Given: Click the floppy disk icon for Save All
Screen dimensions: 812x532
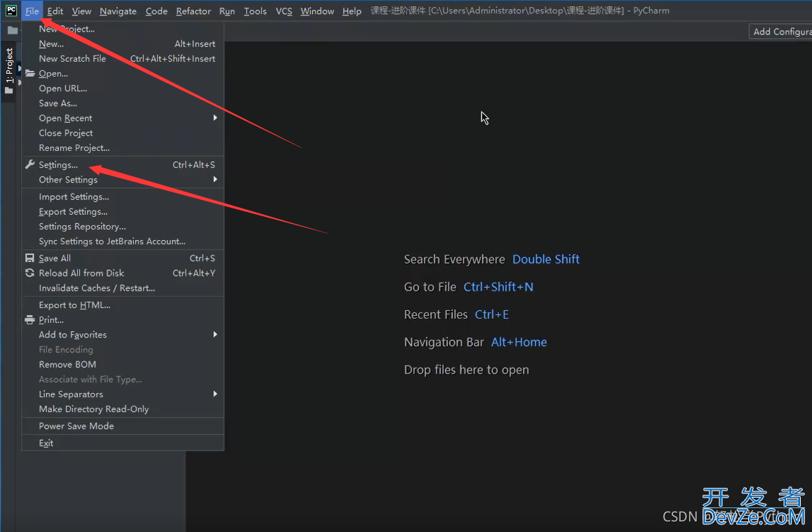Looking at the screenshot, I should point(30,258).
